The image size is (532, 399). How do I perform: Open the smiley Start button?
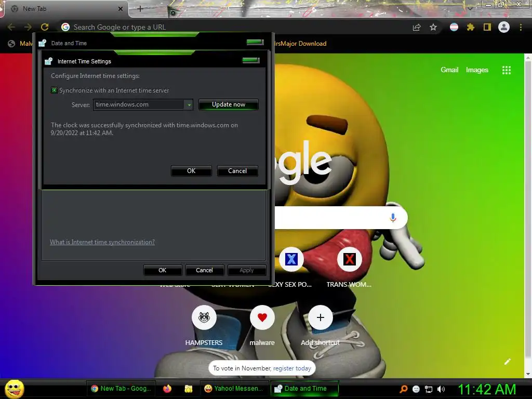click(14, 389)
